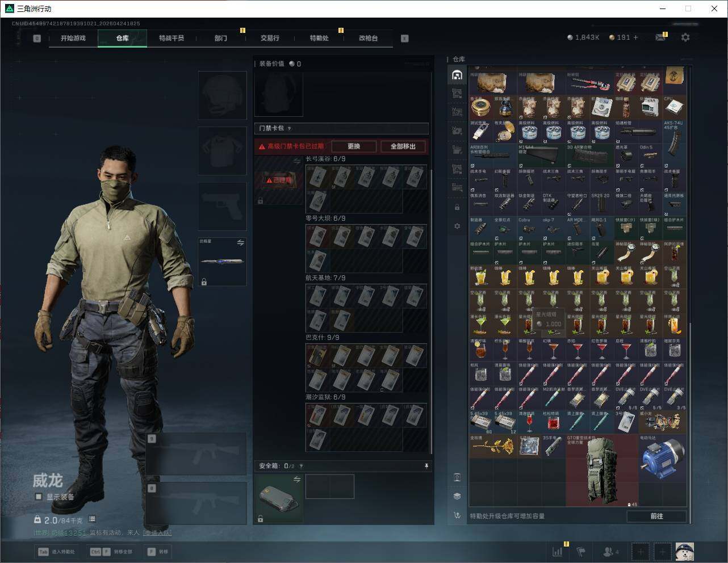Click the swap icon on expired keycard bag
The height and width of the screenshot is (563, 728).
click(x=296, y=162)
